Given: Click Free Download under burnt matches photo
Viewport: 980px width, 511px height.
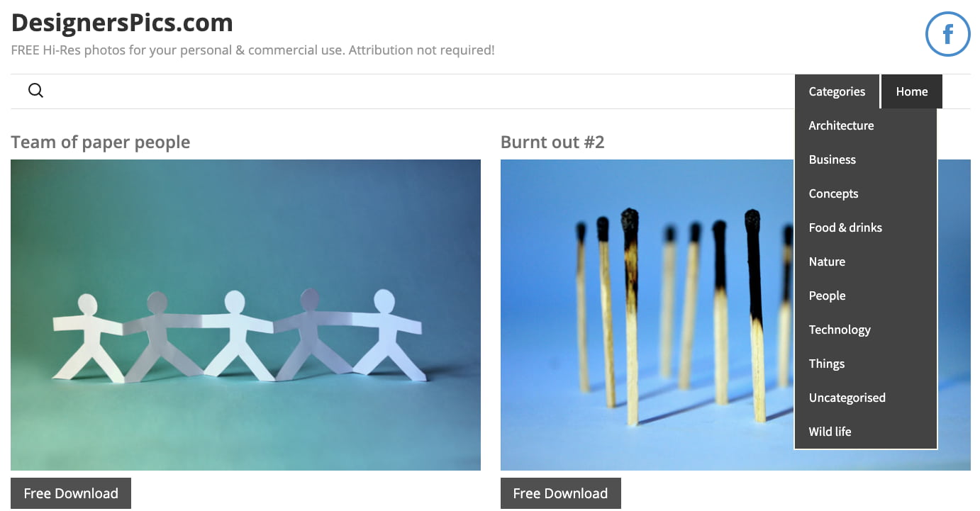Looking at the screenshot, I should coord(560,493).
